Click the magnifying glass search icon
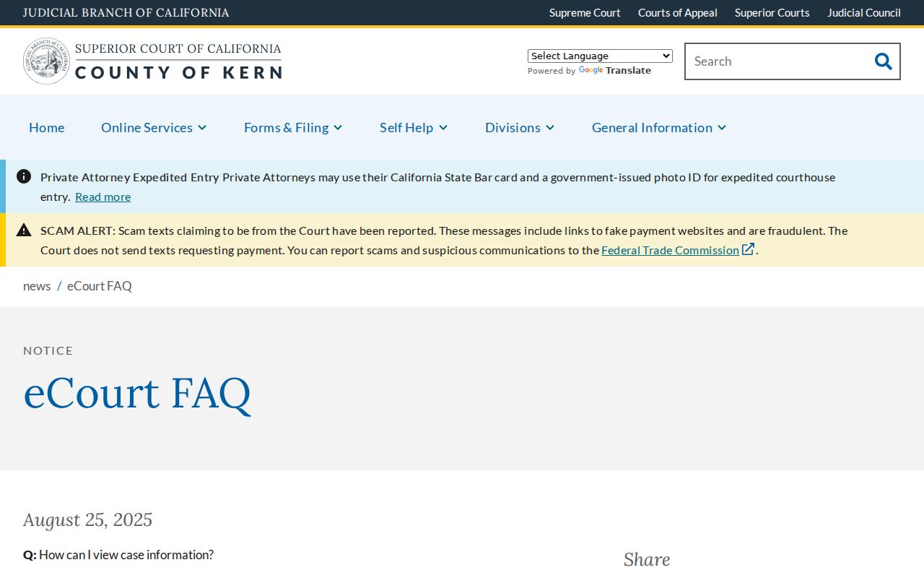This screenshot has height=578, width=924. 883,61
